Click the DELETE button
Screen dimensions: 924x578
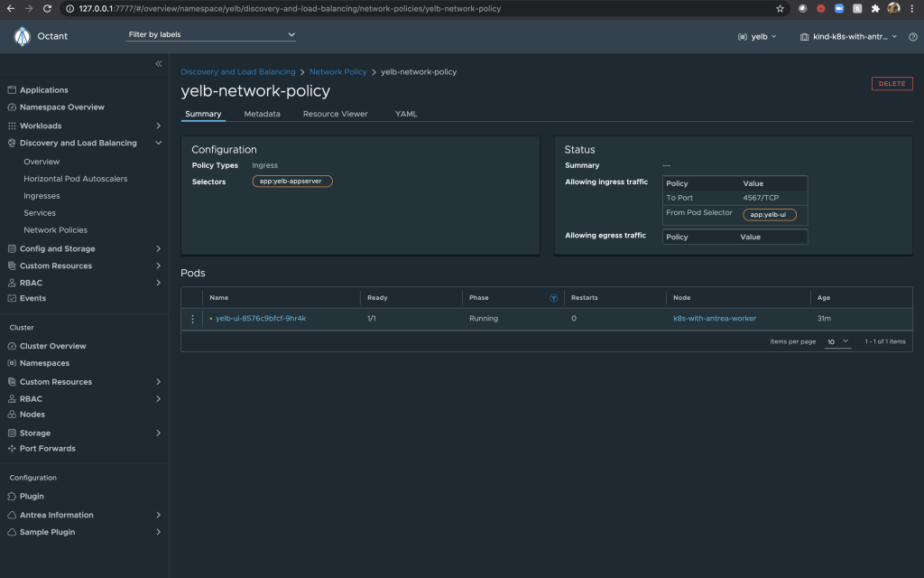click(892, 83)
